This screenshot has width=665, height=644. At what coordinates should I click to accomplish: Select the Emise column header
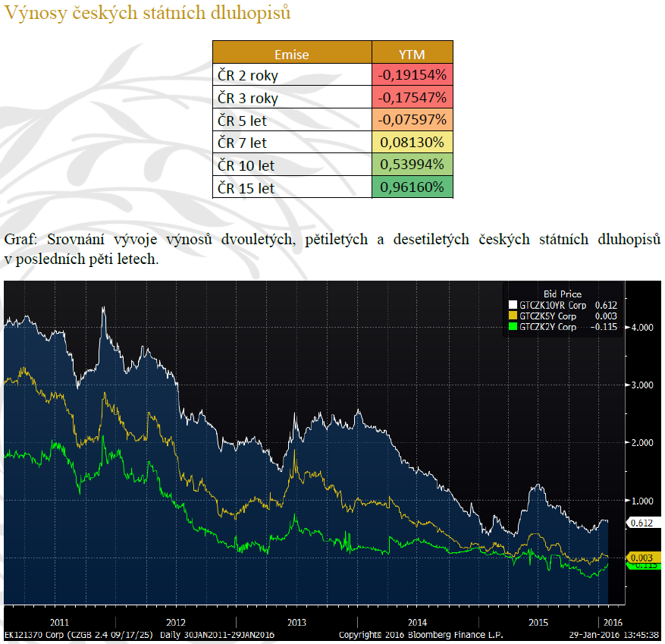tap(292, 53)
